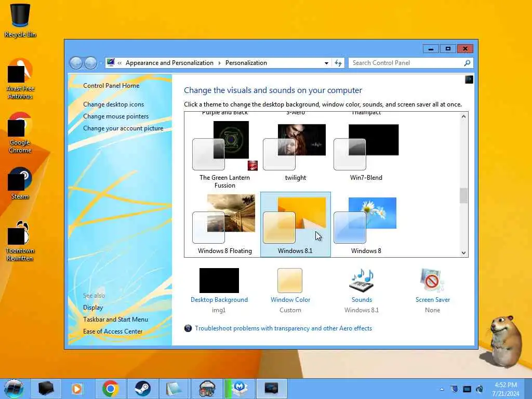Click the Window Color swatch

pos(290,280)
